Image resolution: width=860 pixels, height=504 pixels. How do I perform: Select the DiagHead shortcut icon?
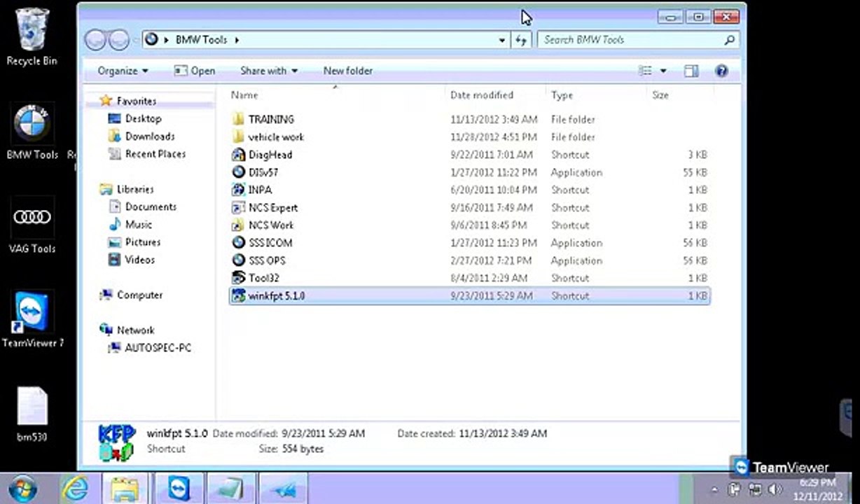[238, 155]
